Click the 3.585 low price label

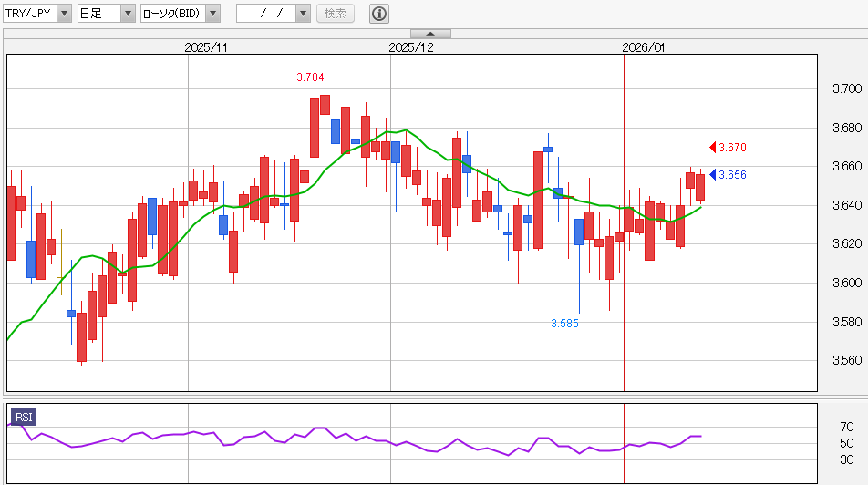click(564, 324)
